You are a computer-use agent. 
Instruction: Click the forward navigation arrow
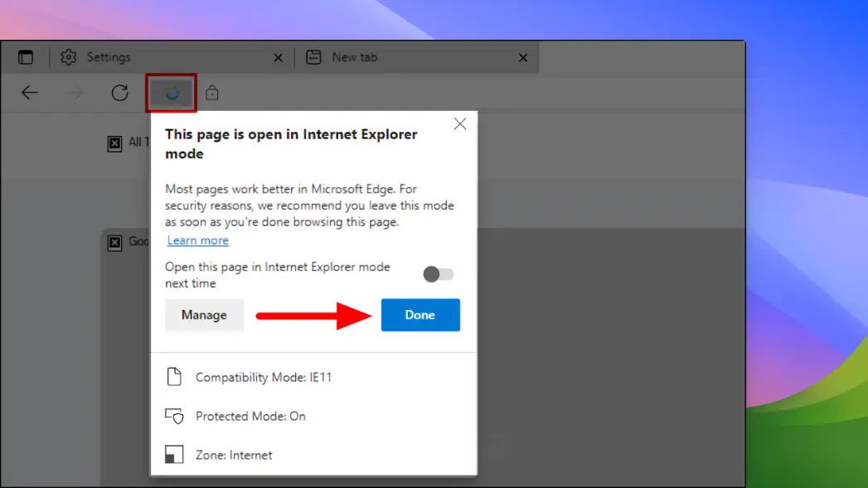coord(75,93)
